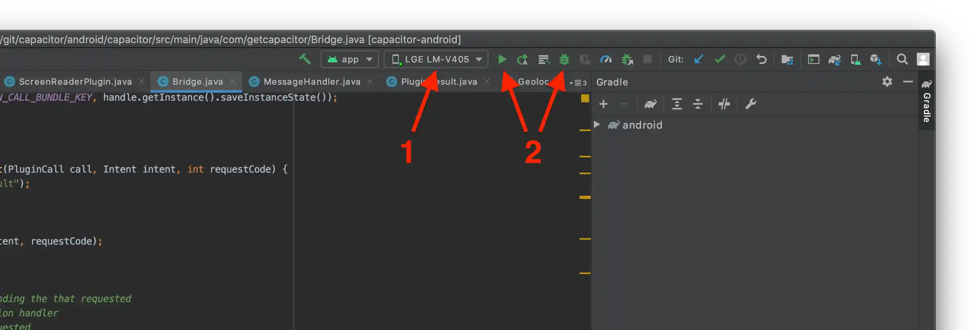Open Gradle build tool settings wrench

(x=751, y=104)
